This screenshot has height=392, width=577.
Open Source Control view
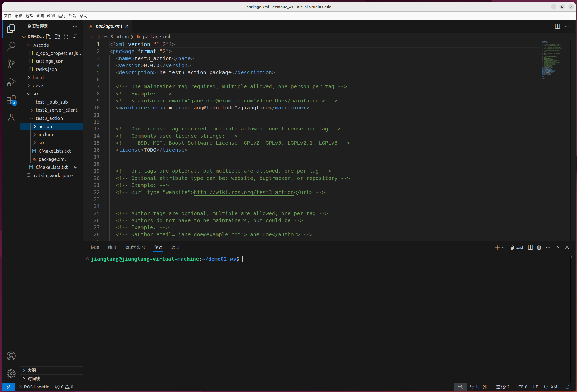click(11, 64)
